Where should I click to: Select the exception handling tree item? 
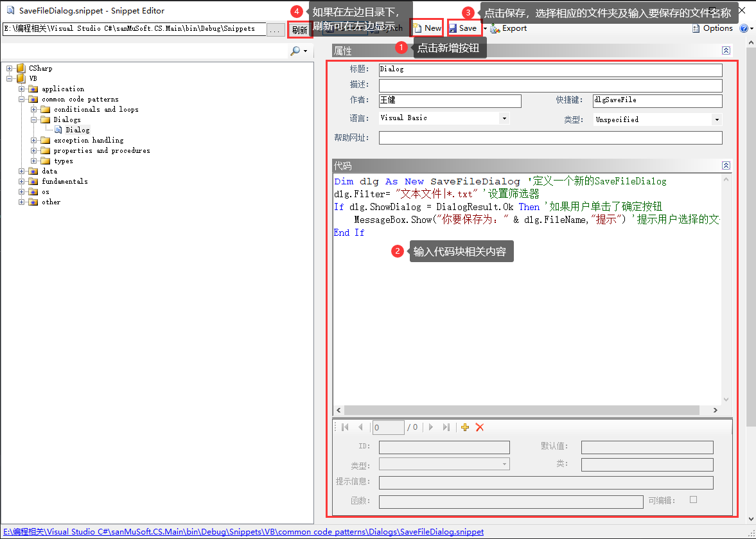89,140
